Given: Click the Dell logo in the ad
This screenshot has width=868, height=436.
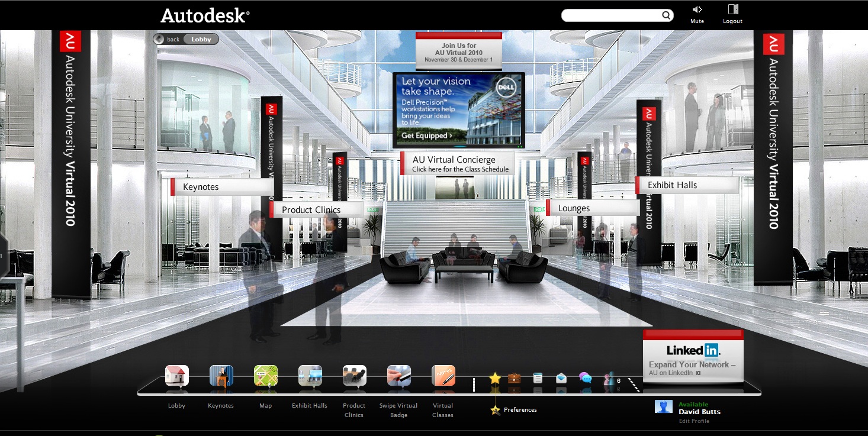Looking at the screenshot, I should [506, 88].
